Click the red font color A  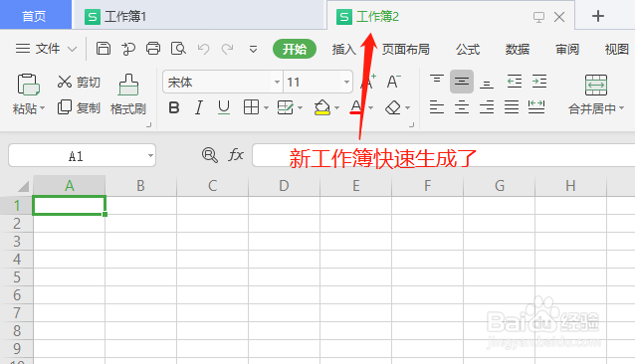click(x=356, y=107)
